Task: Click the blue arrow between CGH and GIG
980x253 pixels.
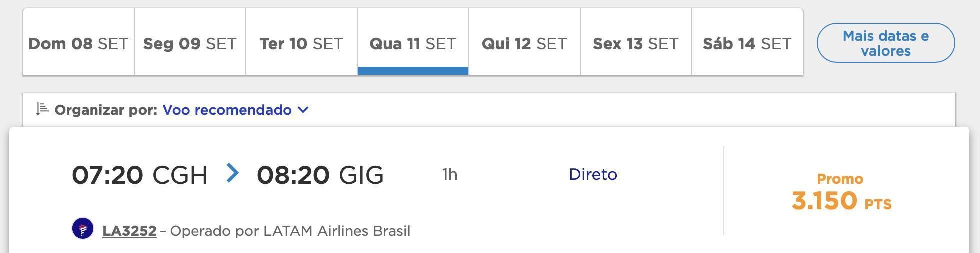Action: tap(232, 173)
